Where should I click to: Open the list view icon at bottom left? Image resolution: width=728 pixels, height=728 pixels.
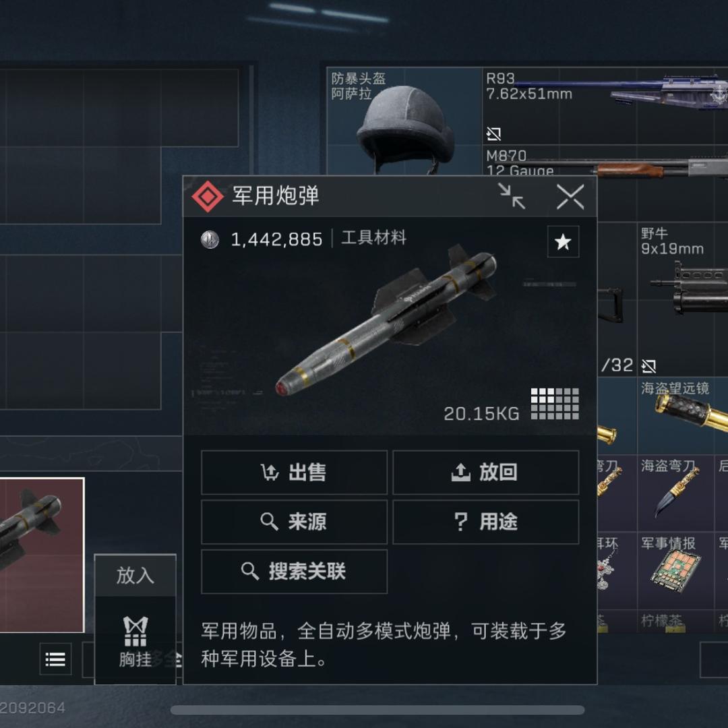tap(55, 659)
